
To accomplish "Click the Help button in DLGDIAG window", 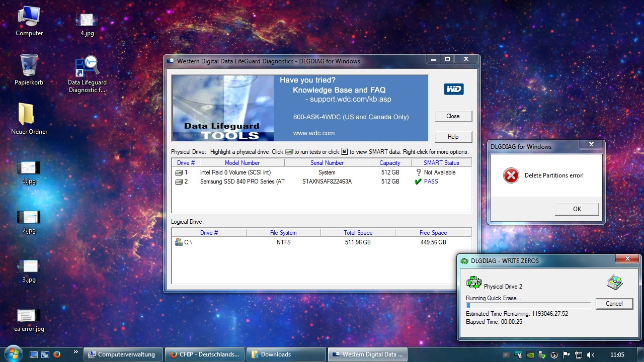I will (453, 137).
